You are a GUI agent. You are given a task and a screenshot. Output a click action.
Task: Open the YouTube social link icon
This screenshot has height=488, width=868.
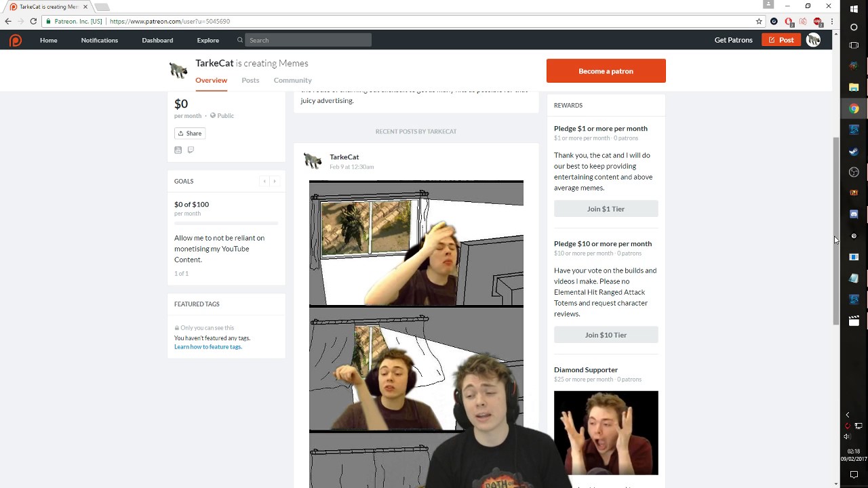[x=178, y=150]
